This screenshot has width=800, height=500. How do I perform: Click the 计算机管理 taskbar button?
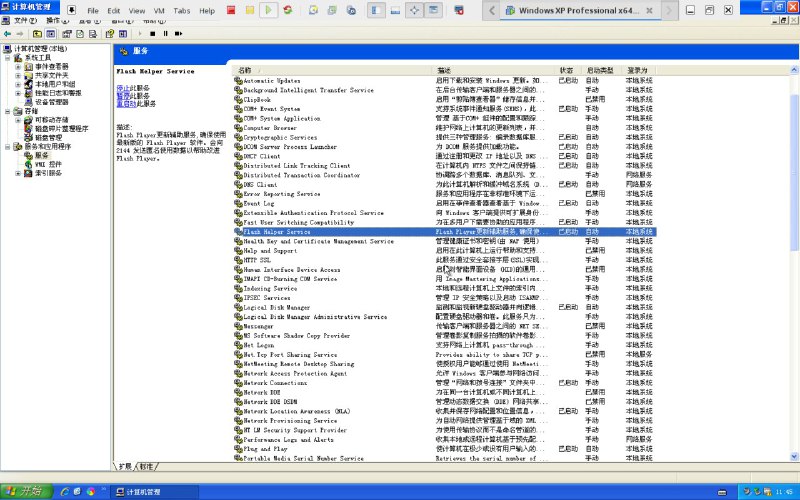pos(155,492)
